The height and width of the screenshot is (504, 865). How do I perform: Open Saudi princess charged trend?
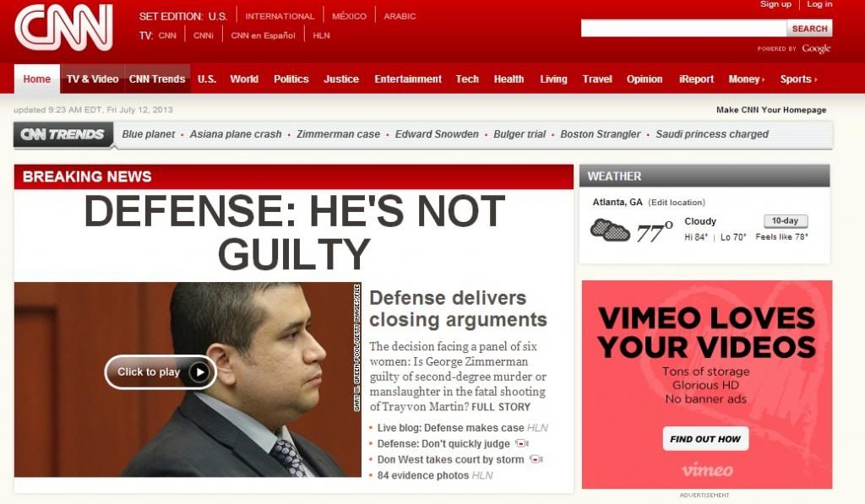(x=712, y=134)
